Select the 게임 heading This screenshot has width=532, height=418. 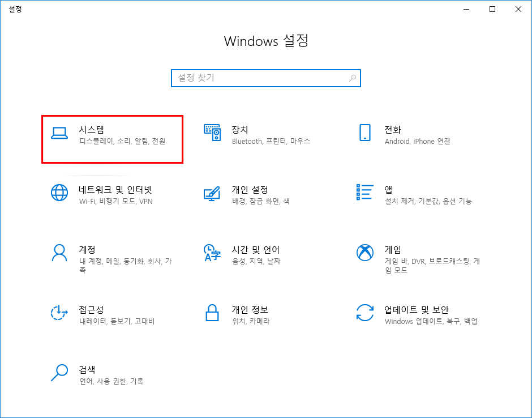[x=393, y=250]
